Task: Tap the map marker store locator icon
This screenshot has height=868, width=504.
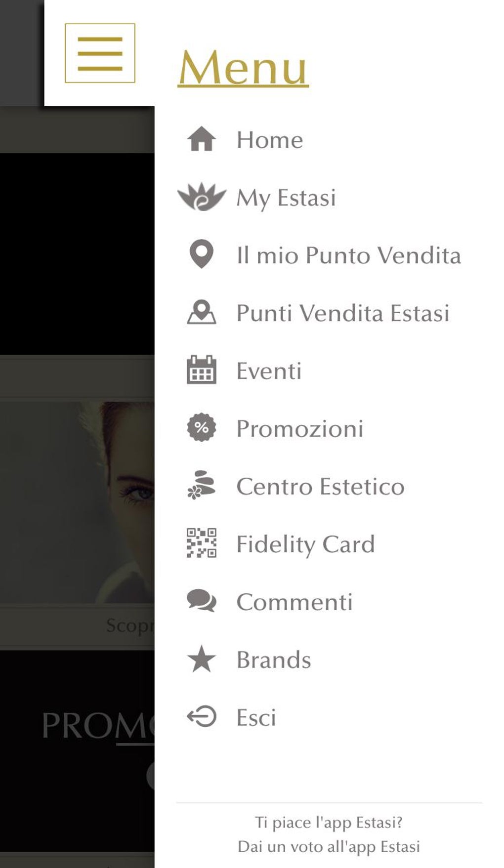Action: (202, 312)
